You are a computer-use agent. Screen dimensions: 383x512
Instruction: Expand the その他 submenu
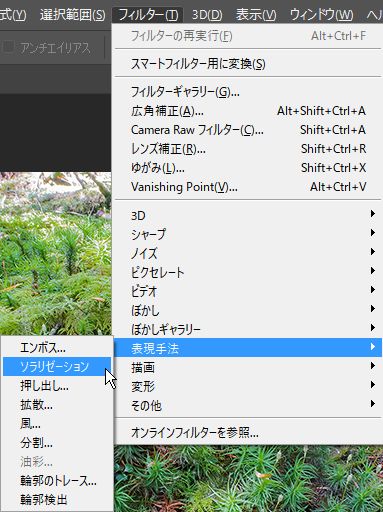pyautogui.click(x=248, y=405)
